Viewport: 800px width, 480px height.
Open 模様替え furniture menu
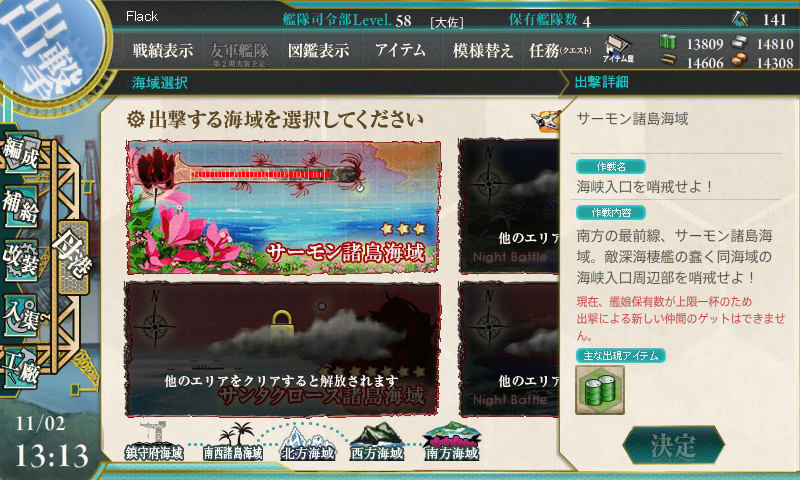point(482,50)
